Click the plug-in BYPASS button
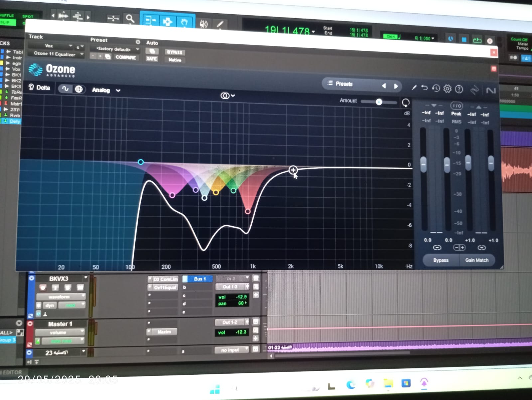The height and width of the screenshot is (400, 532). pyautogui.click(x=175, y=52)
